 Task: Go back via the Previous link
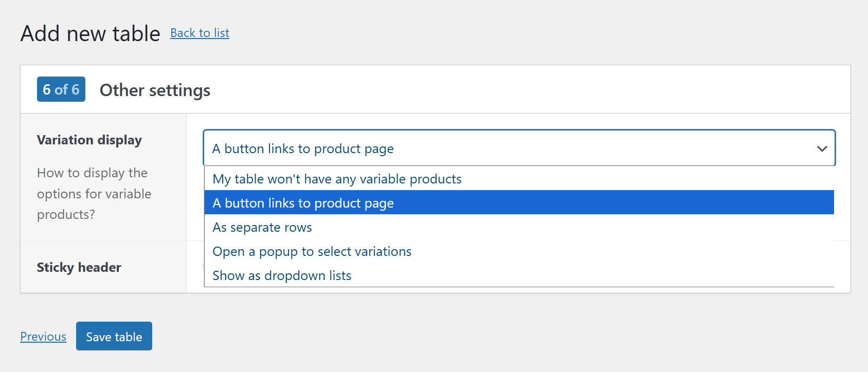coord(43,337)
